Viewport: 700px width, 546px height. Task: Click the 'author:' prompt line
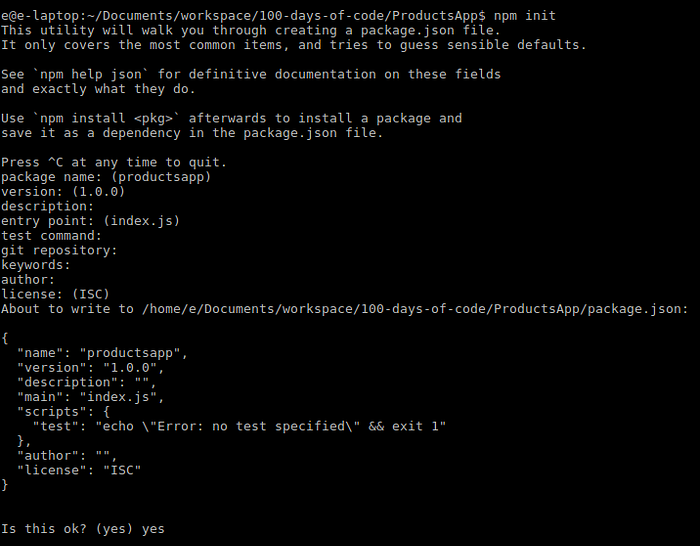tap(28, 280)
